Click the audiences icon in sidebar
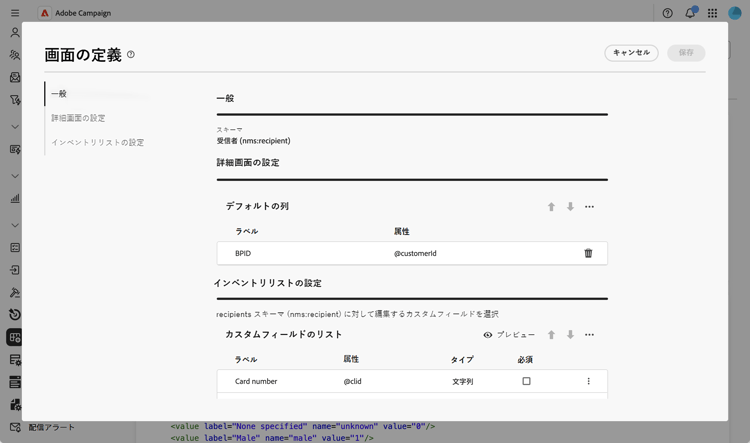 [x=15, y=55]
